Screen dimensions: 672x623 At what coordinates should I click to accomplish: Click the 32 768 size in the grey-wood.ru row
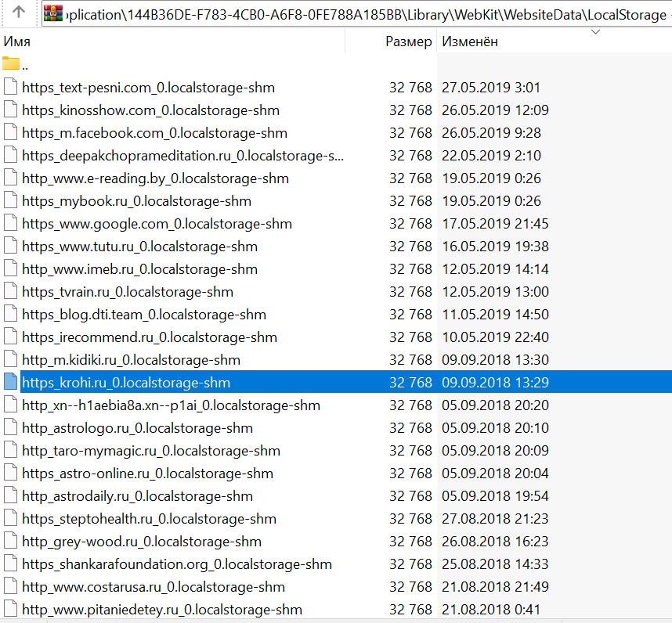pyautogui.click(x=410, y=542)
